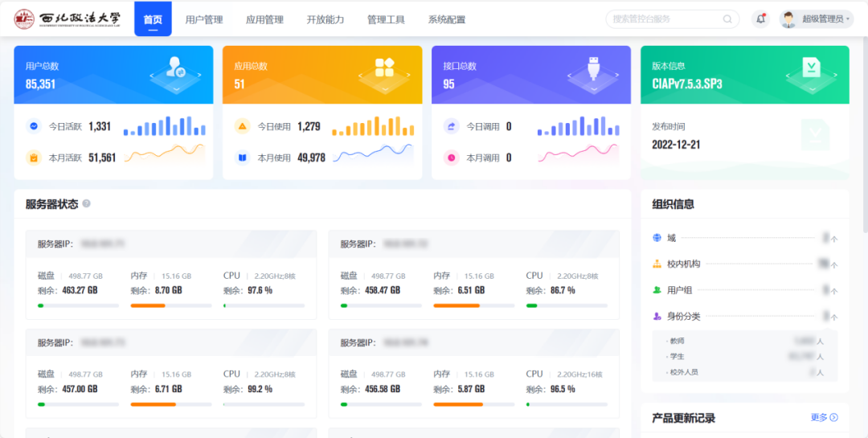Viewport: 868px width, 438px height.
Task: Select the 系统配置 menu item
Action: [x=446, y=19]
